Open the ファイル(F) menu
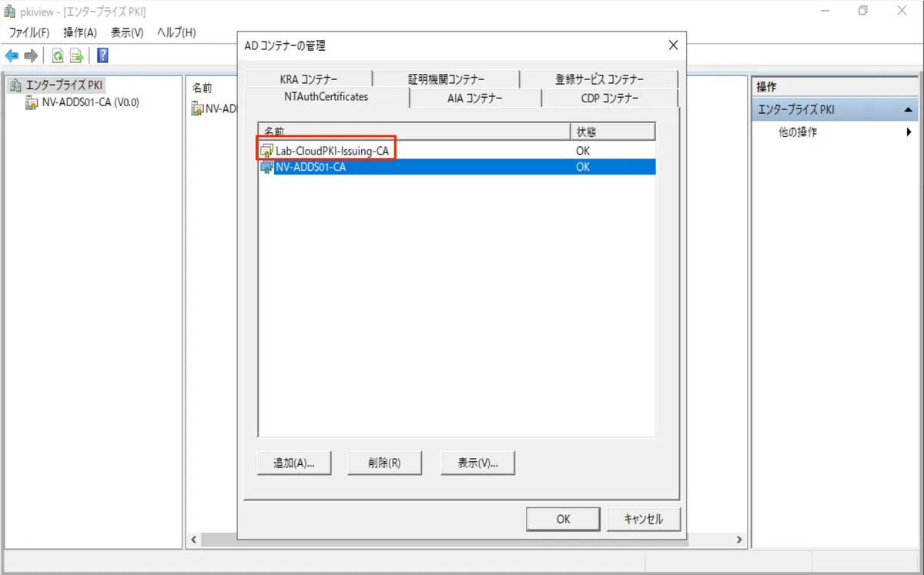The image size is (924, 575). pyautogui.click(x=28, y=32)
